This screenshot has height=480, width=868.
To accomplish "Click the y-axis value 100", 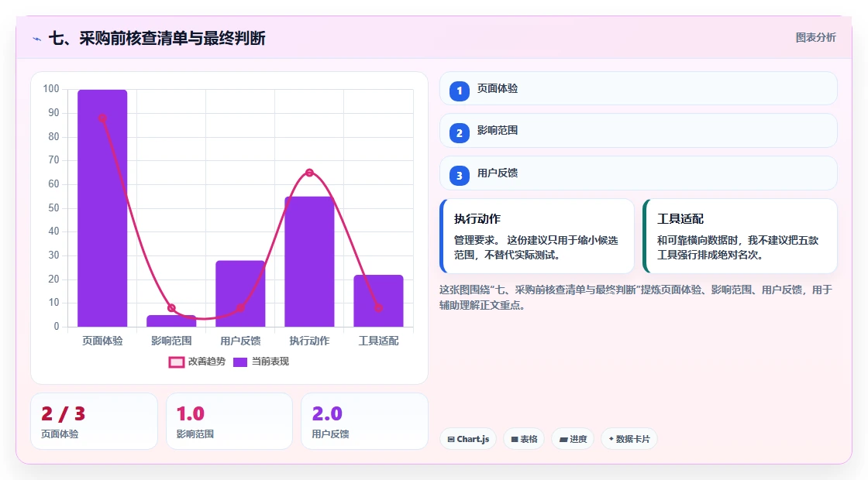I will click(x=51, y=89).
